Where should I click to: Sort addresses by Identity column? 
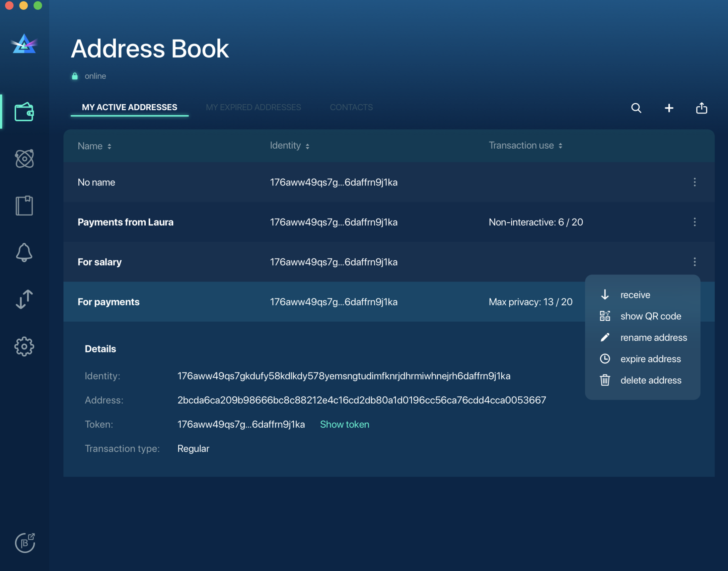click(x=289, y=146)
